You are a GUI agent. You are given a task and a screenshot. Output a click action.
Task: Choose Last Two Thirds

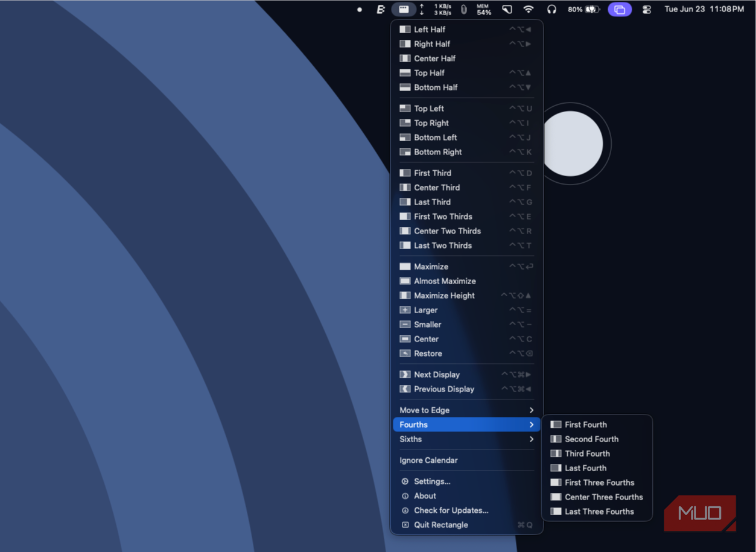(466, 246)
